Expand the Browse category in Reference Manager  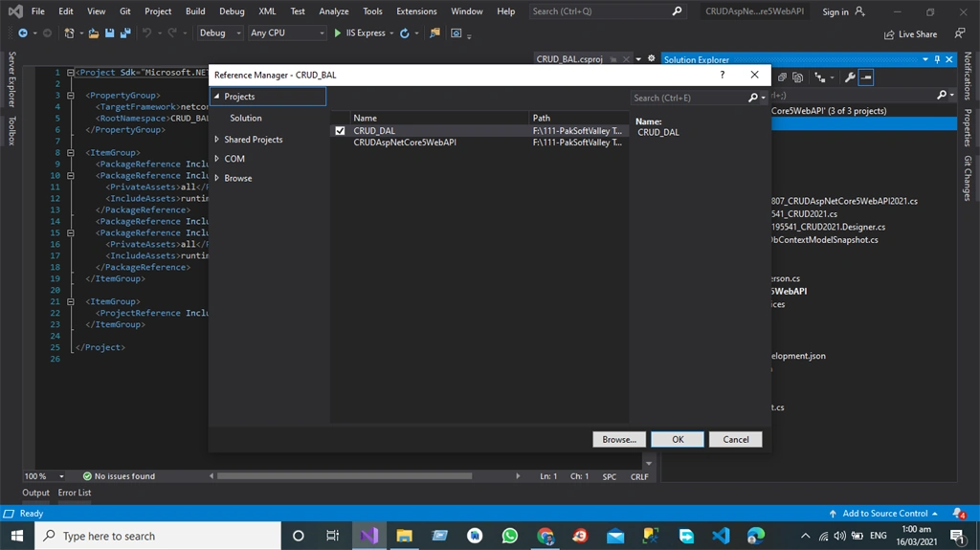tap(217, 178)
